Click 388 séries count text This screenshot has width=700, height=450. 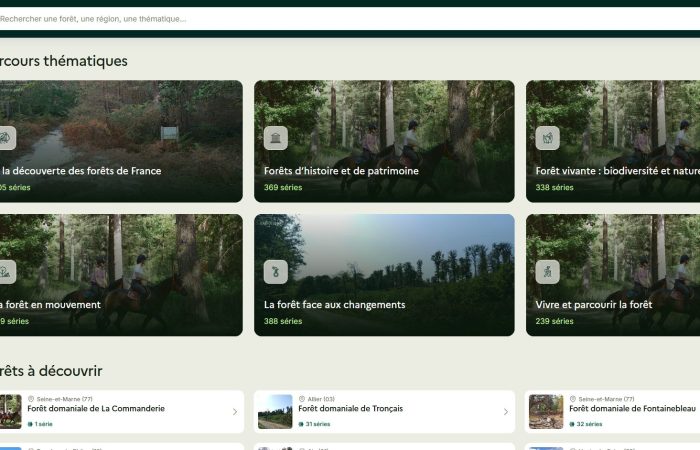[283, 321]
